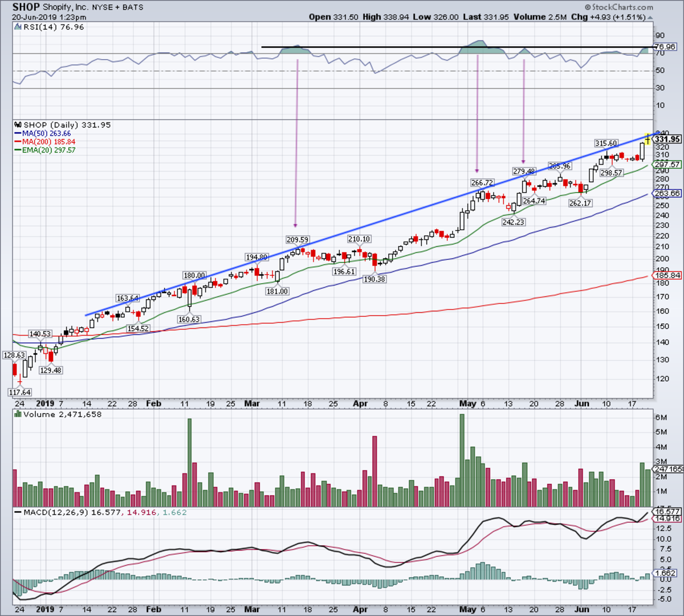Select the High 338.94 value

(385, 17)
